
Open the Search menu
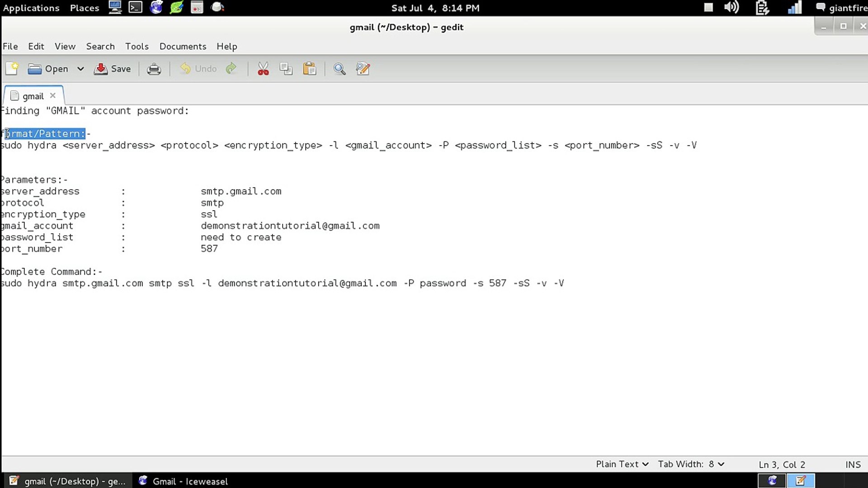tap(100, 46)
